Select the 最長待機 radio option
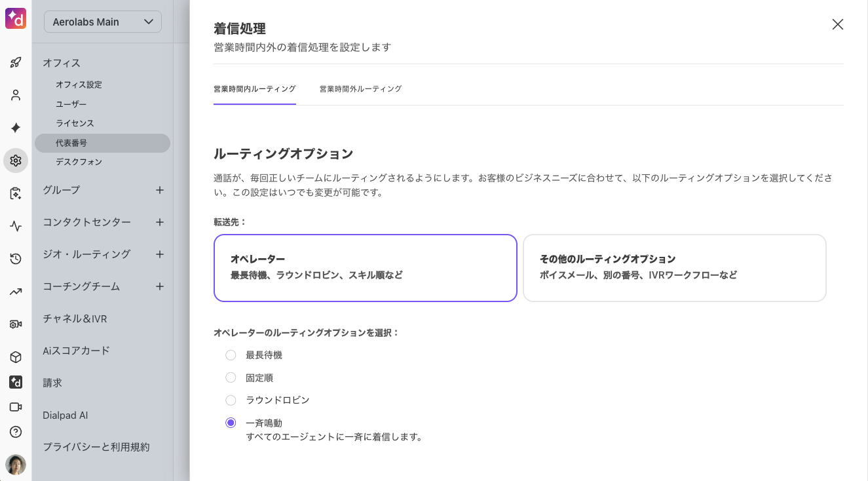 point(231,355)
